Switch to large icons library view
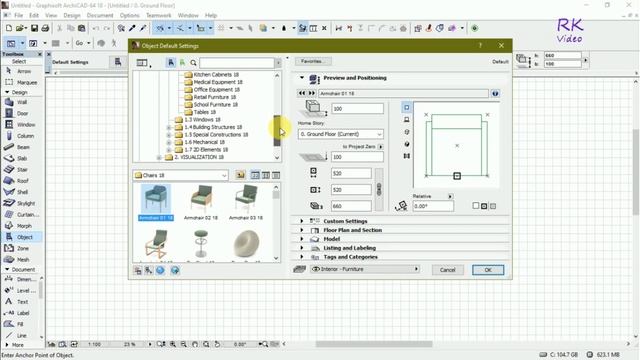Image resolution: width=640 pixels, height=360 pixels. tap(255, 175)
